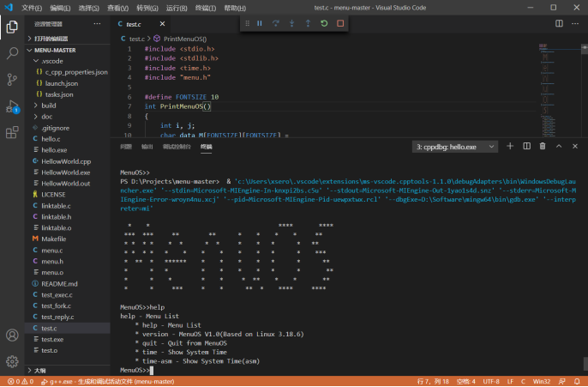This screenshot has height=387, width=588.
Task: Kill terminal with the trash icon
Action: 542,147
